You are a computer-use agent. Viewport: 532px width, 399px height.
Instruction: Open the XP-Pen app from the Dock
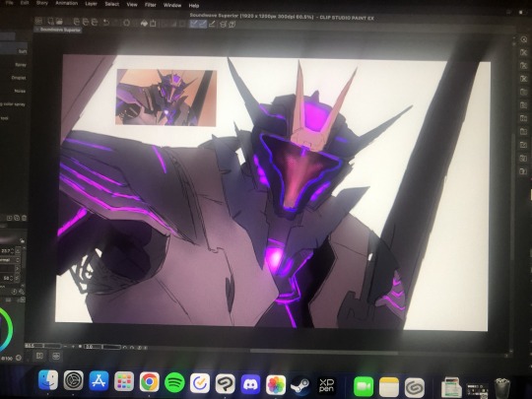326,386
